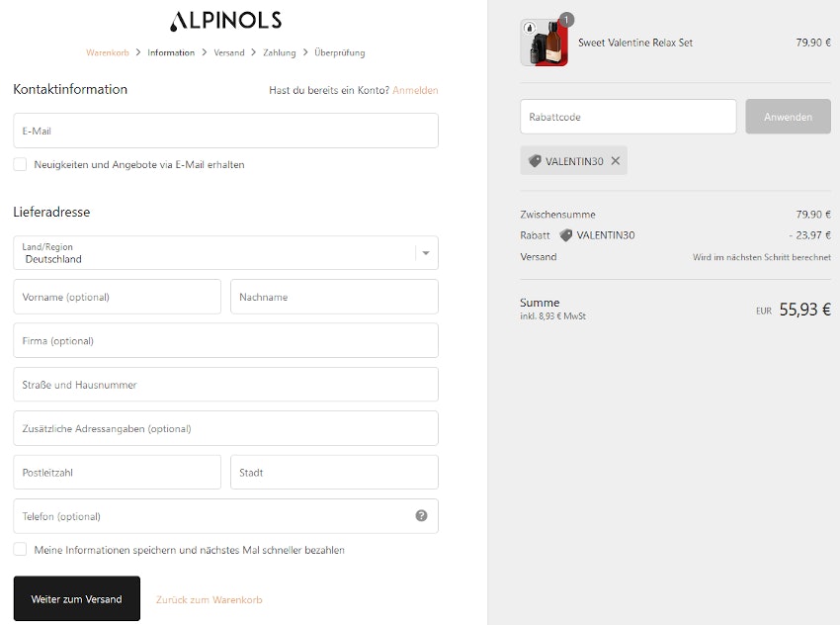Click the dropdown arrow beside Deutschland
This screenshot has height=625, width=840.
[x=426, y=253]
